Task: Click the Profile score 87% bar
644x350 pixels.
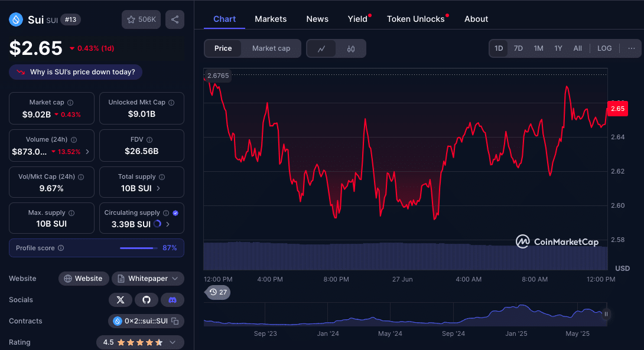Action: [x=138, y=248]
